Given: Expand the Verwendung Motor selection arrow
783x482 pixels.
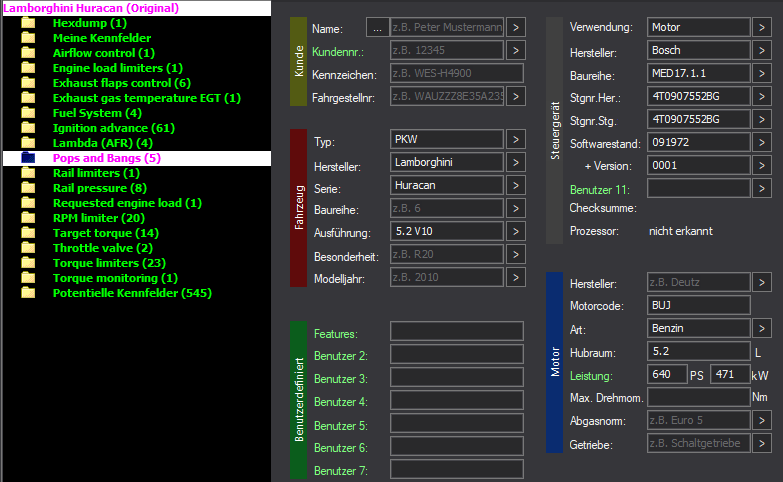Looking at the screenshot, I should click(761, 26).
